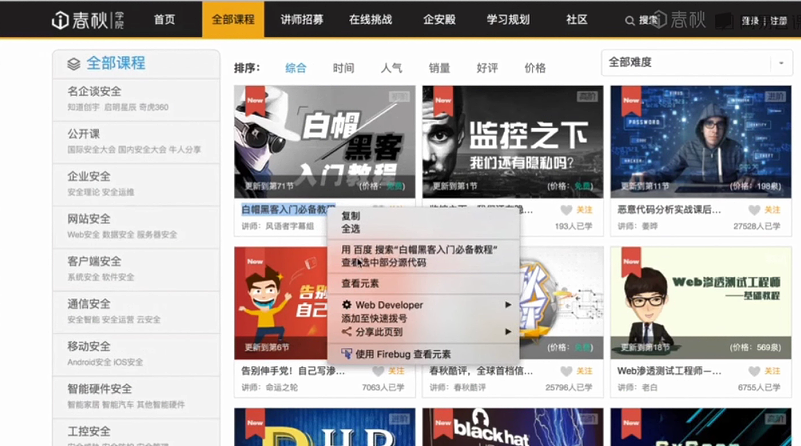Image resolution: width=801 pixels, height=446 pixels.
Task: Open the 全部难度 difficulty dropdown
Action: pyautogui.click(x=697, y=63)
